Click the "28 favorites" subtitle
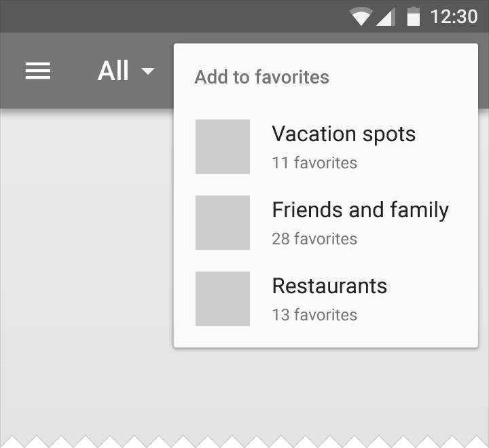 coord(314,239)
